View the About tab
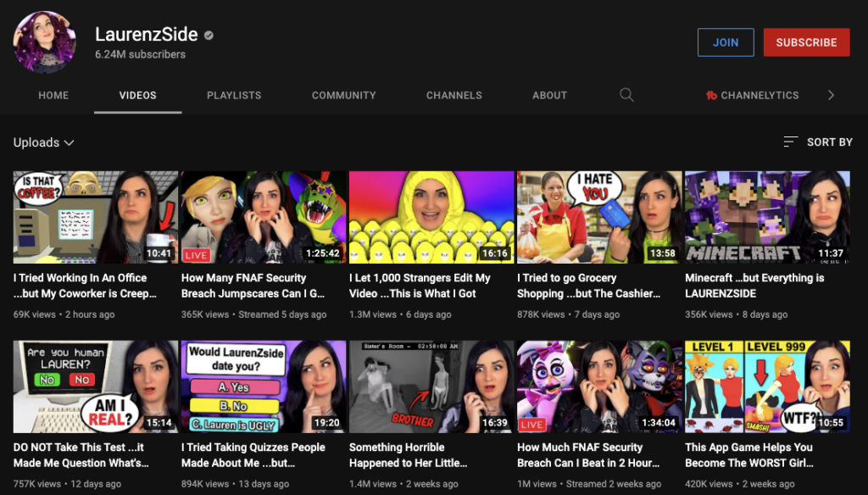This screenshot has width=868, height=495. pos(549,95)
